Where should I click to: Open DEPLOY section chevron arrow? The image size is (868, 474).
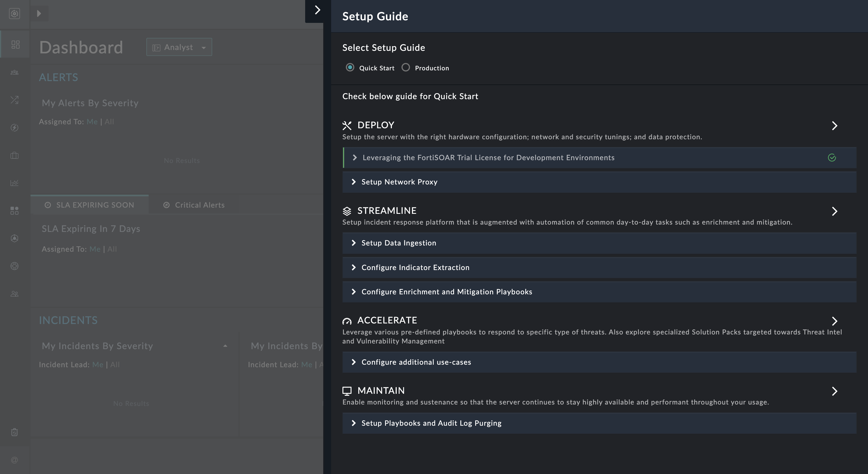pyautogui.click(x=834, y=126)
